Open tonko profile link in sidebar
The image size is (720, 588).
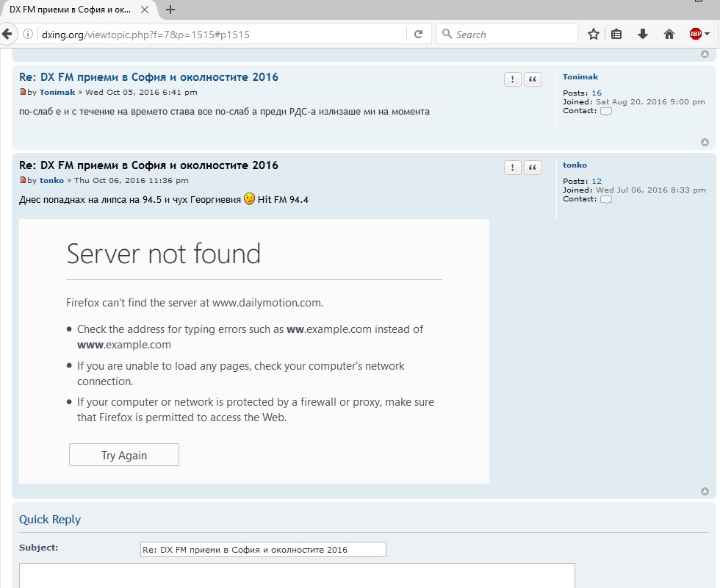pyautogui.click(x=575, y=165)
